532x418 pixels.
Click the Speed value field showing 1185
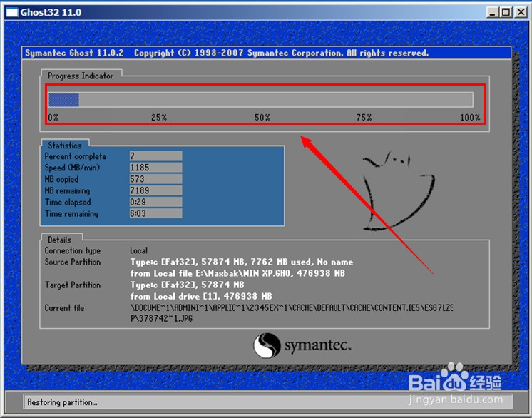click(x=155, y=168)
